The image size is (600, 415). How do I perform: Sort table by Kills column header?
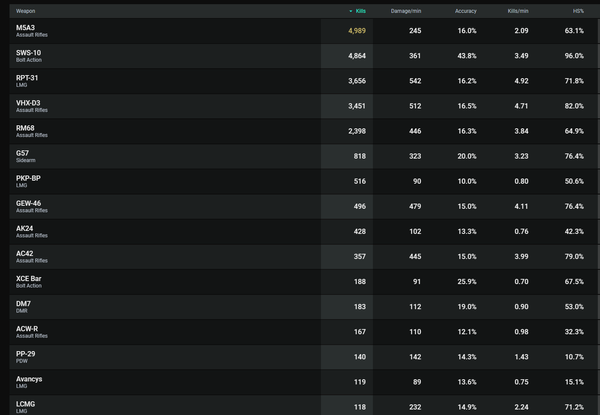point(360,11)
